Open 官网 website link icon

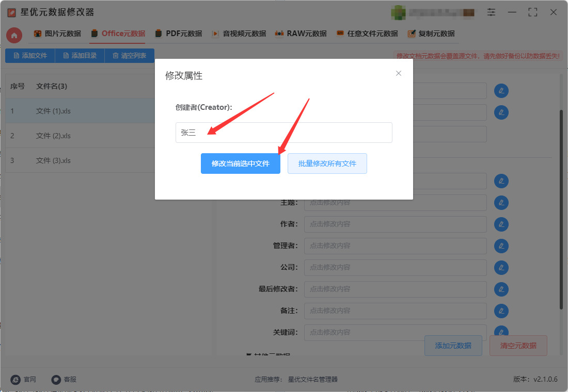[15, 379]
